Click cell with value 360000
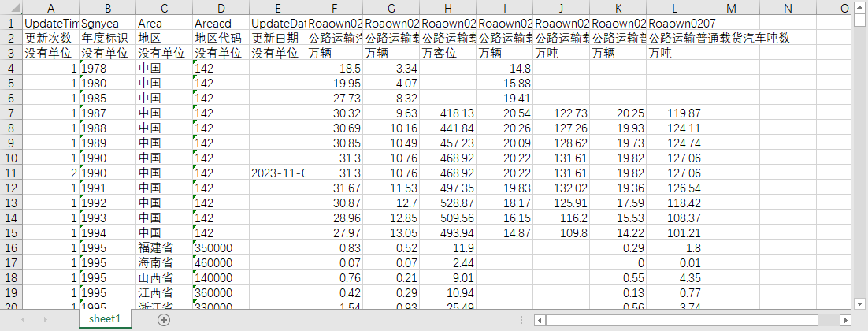 (x=221, y=293)
